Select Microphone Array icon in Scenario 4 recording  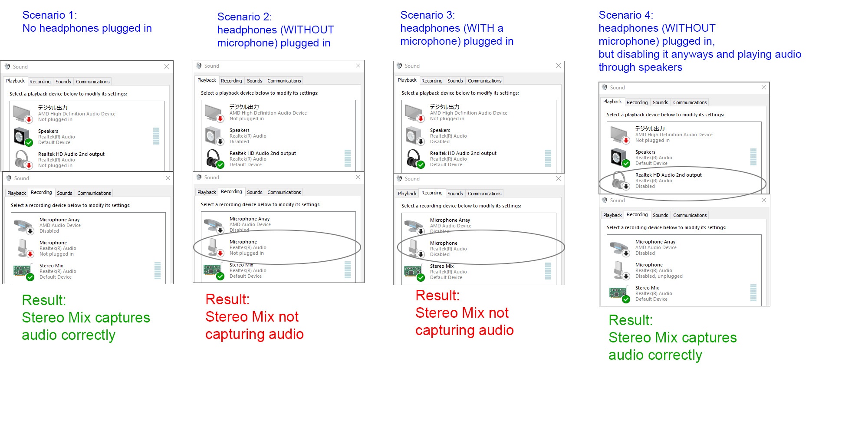pyautogui.click(x=620, y=248)
